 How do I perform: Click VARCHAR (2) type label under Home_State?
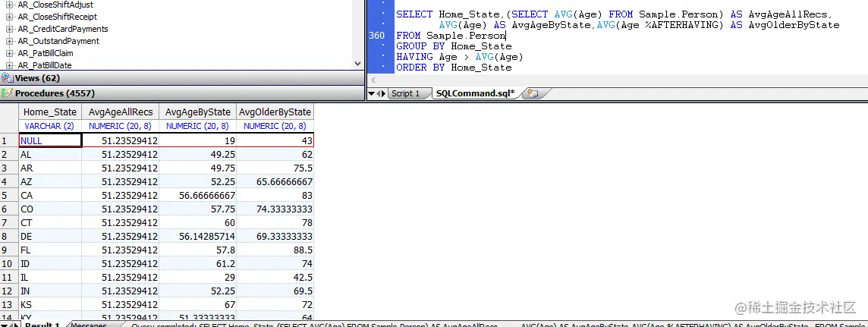pyautogui.click(x=50, y=126)
